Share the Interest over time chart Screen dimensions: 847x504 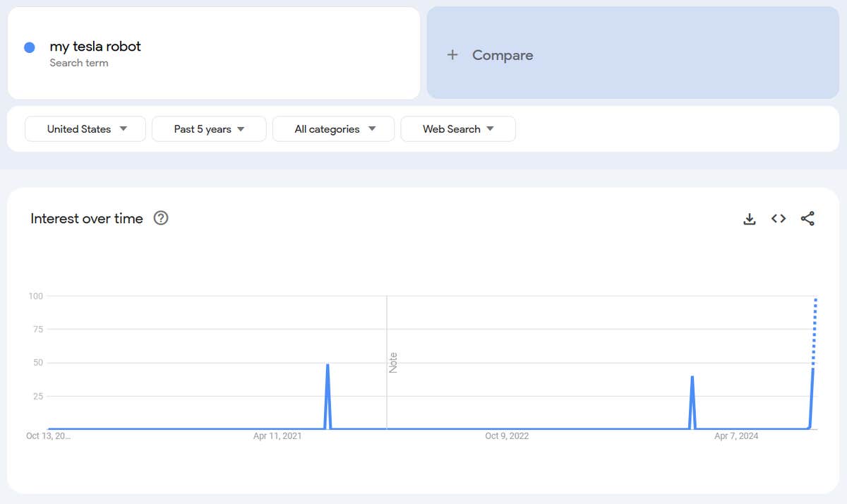[807, 219]
